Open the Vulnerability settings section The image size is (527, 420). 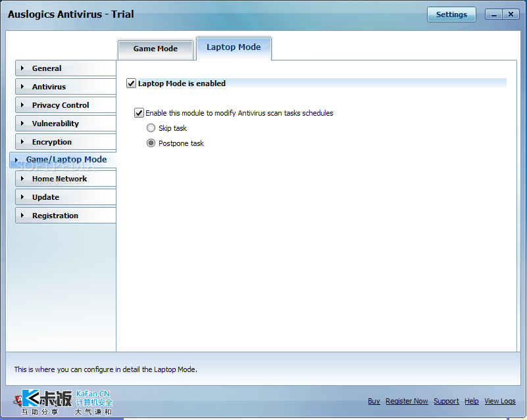click(66, 124)
